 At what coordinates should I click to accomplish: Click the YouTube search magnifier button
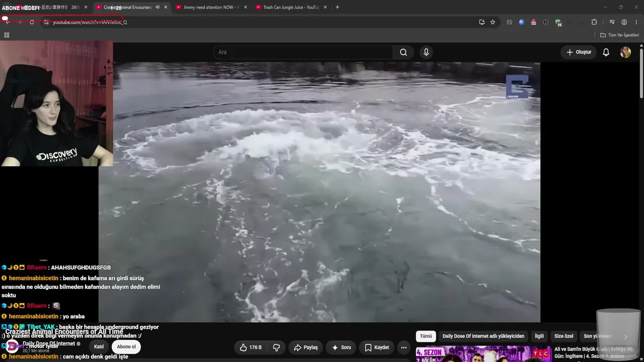pos(404,52)
